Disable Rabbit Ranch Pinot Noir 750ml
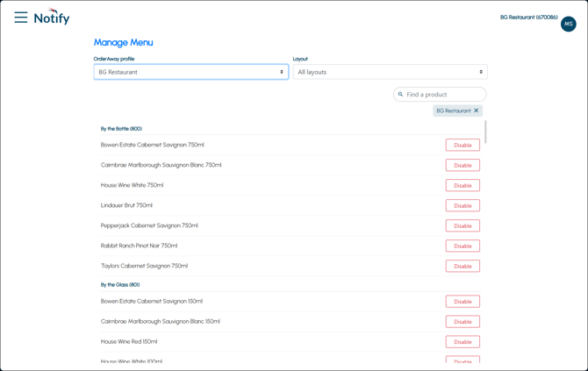This screenshot has height=371, width=588. tap(463, 246)
